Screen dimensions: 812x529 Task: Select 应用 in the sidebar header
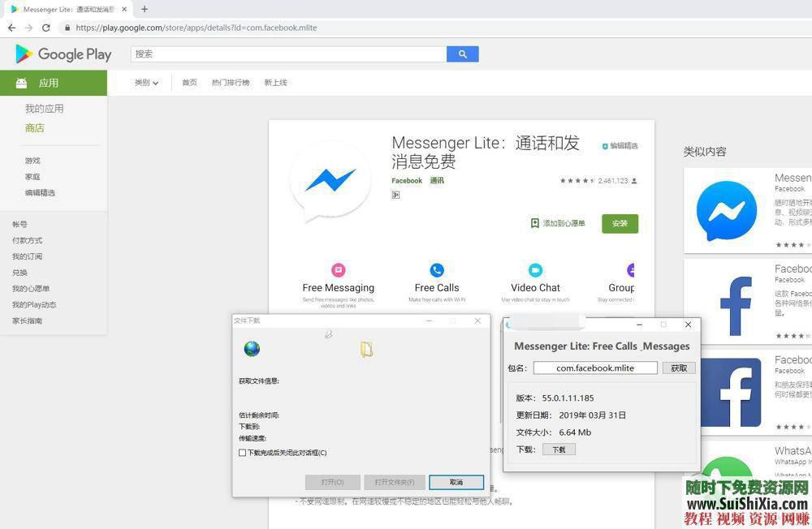(54, 83)
